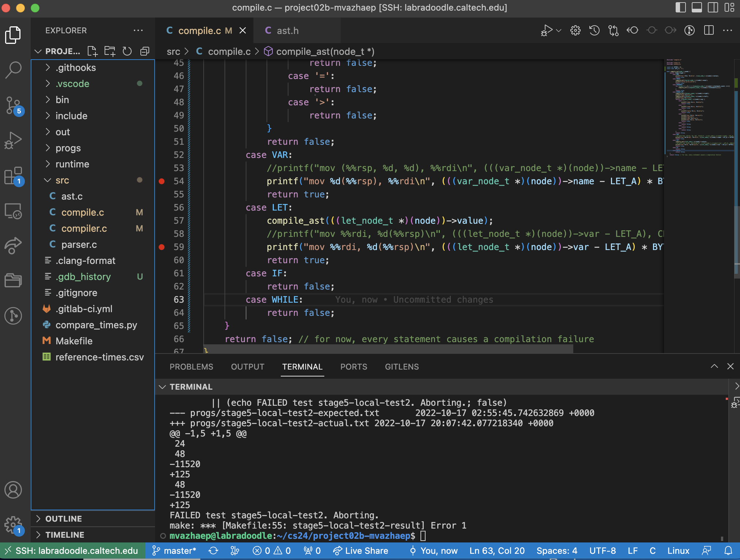The image size is (740, 560).
Task: Collapse all folders in Explorer
Action: (145, 51)
